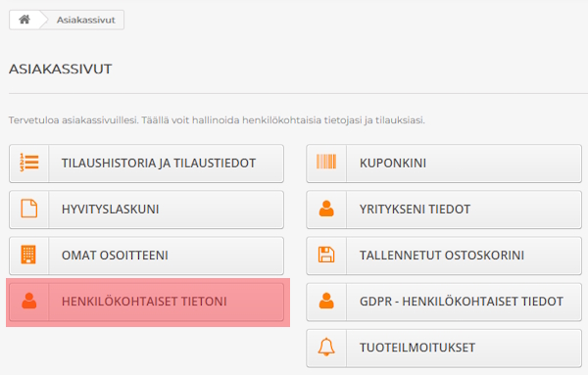Click the bell icon for Tuoteilmoitukset
588x375 pixels.
(x=326, y=347)
